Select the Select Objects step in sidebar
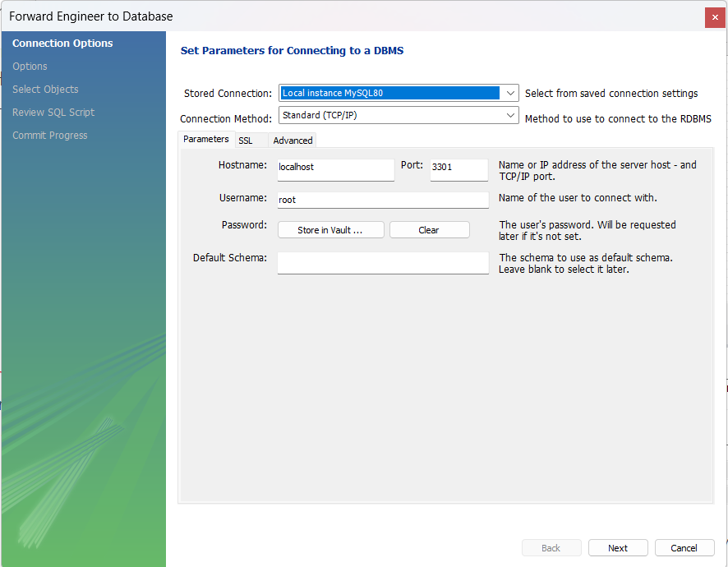Screen dimensions: 728x567 pos(45,90)
